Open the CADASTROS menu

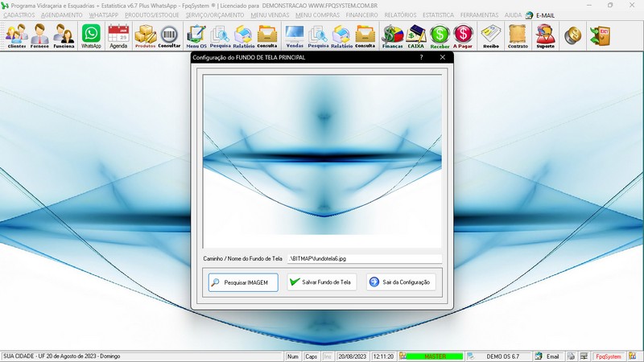pyautogui.click(x=19, y=15)
